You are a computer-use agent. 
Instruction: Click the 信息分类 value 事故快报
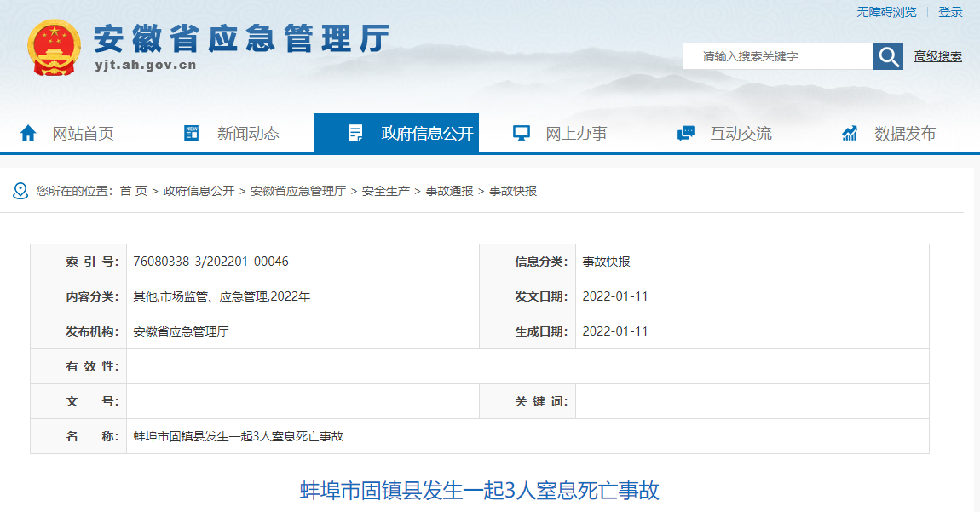pyautogui.click(x=606, y=262)
